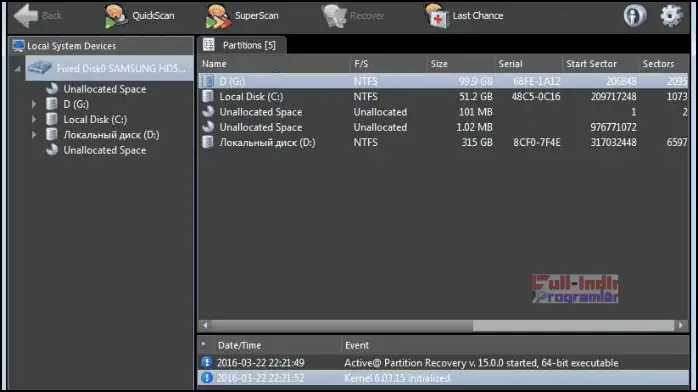Click info icon of 22:21:52 log entry
Viewport: 698px width, 392px height.
[x=207, y=378]
